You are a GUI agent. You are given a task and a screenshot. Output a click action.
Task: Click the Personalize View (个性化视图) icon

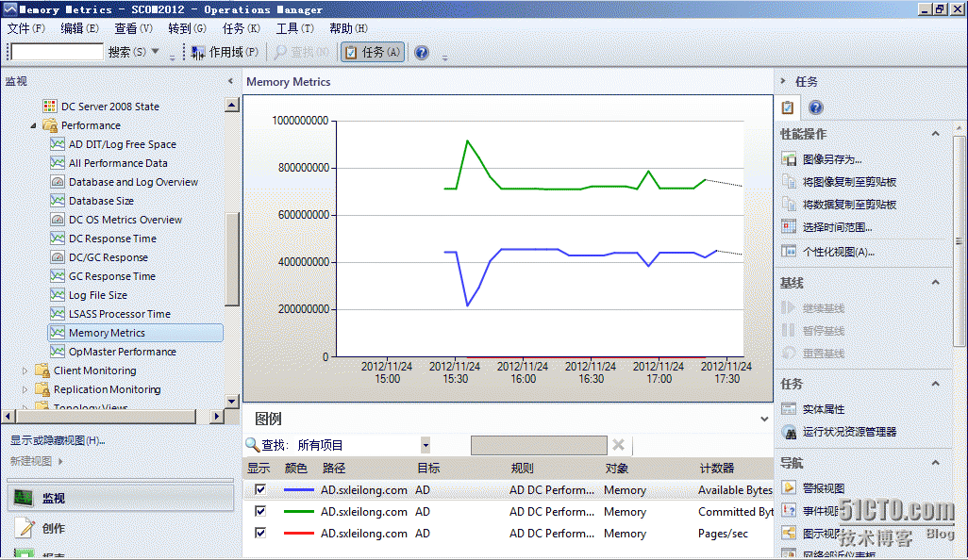click(x=789, y=252)
